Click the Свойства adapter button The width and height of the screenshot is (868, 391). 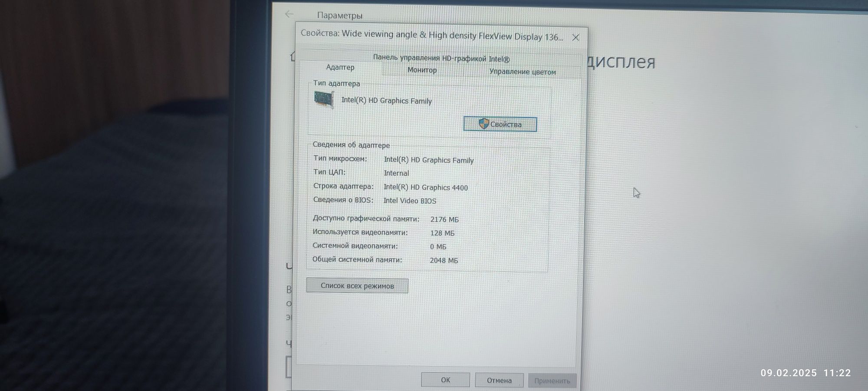click(x=500, y=124)
